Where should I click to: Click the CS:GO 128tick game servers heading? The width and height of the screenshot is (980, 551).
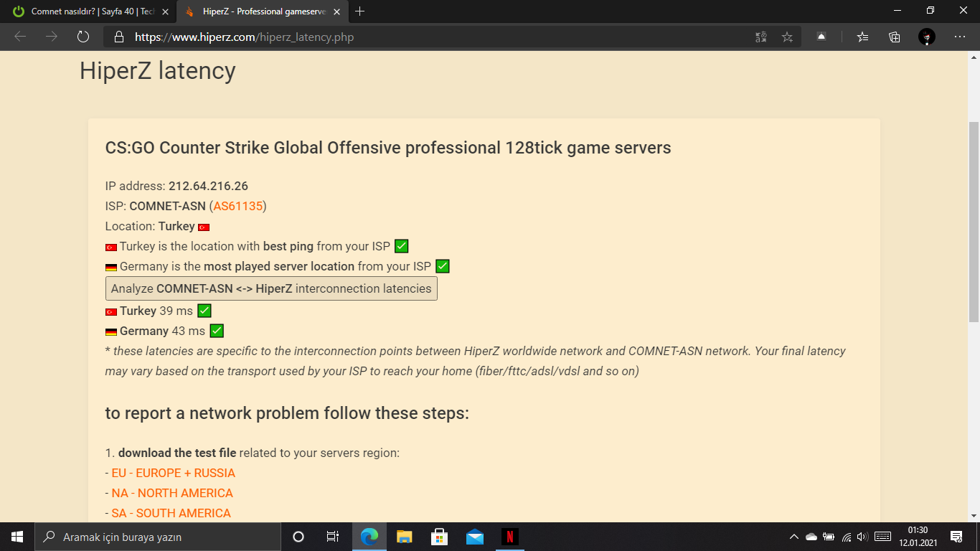point(388,148)
